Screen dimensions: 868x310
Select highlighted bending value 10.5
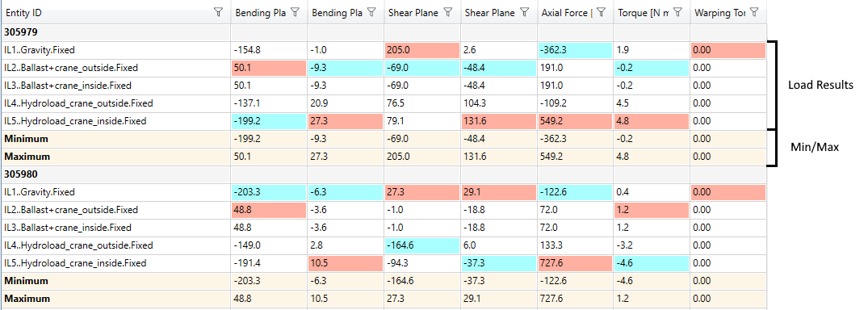coord(346,263)
